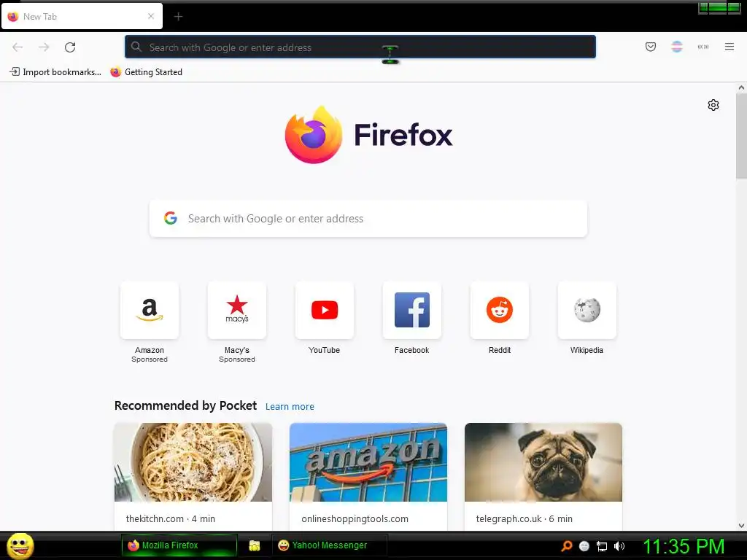
Task: Open a new tab with plus button
Action: pos(178,17)
